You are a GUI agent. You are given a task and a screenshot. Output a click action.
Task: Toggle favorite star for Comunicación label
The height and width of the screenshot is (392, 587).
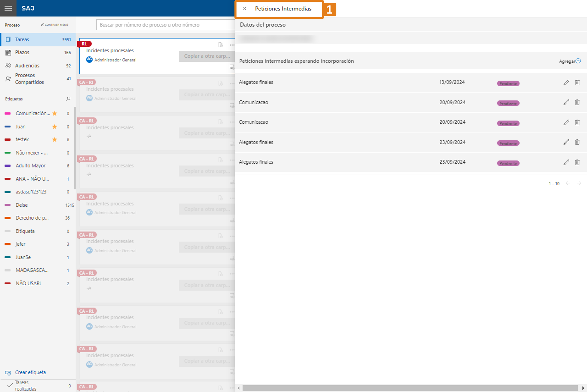pyautogui.click(x=55, y=113)
